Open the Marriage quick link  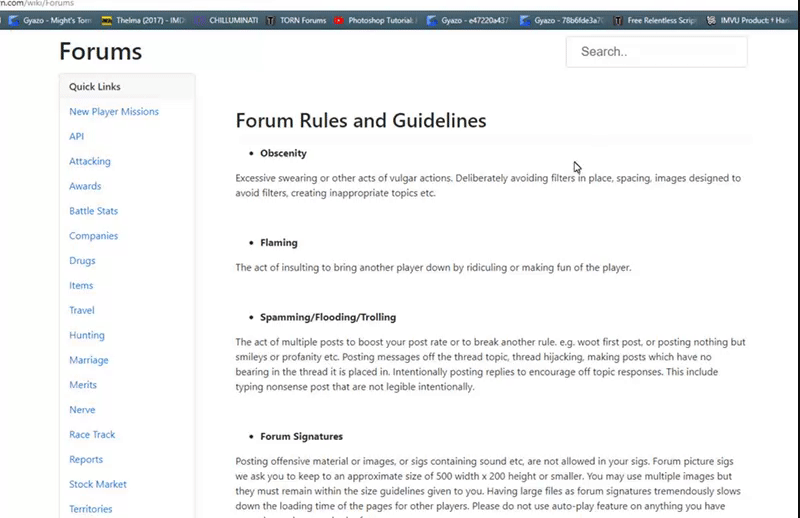pyautogui.click(x=89, y=360)
